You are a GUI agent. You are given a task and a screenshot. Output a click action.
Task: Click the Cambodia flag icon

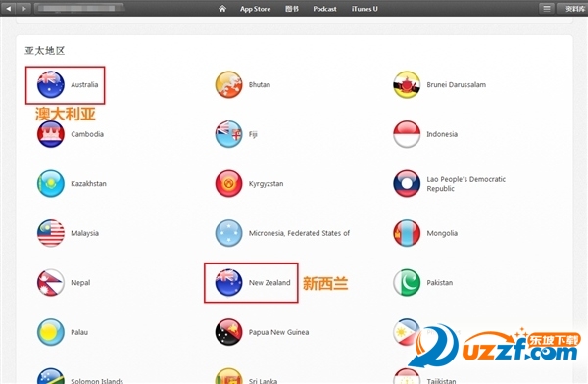coord(51,134)
